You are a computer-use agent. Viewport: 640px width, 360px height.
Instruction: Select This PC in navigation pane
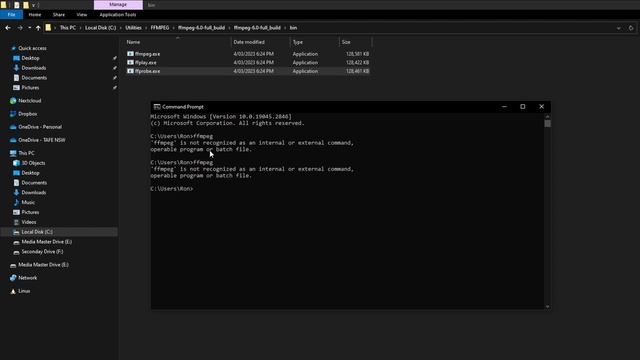click(x=26, y=153)
